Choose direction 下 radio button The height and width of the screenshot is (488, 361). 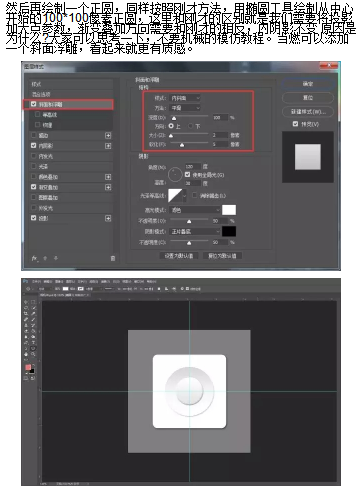tap(190, 126)
